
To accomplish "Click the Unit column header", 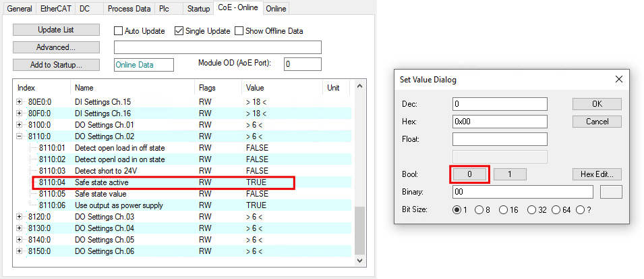I will pos(336,88).
